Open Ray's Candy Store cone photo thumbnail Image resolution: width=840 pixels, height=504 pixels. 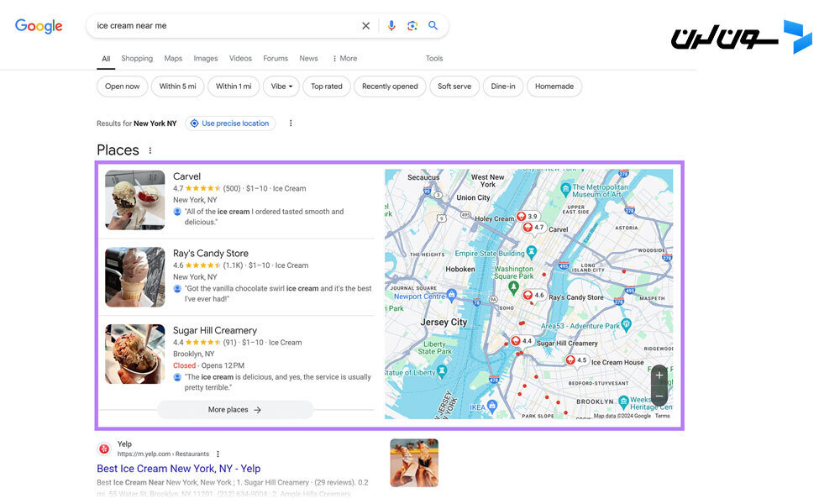(x=135, y=277)
